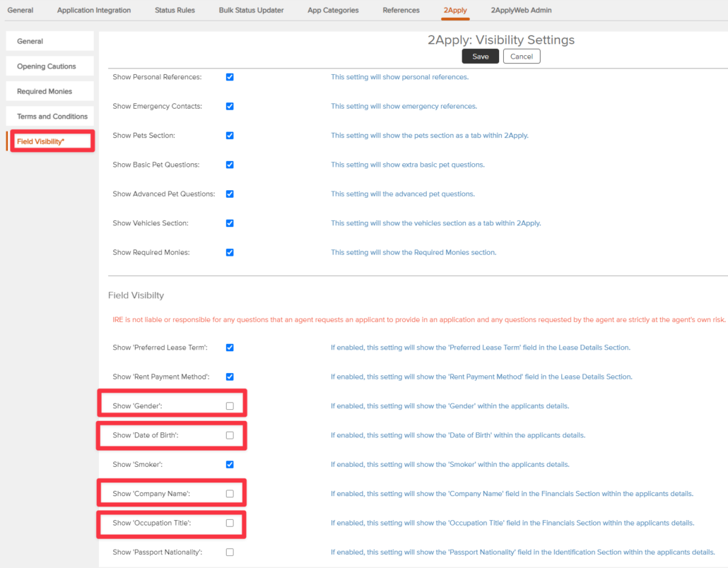Viewport: 728px width, 568px height.
Task: Click the 'Show Required Monies:' label
Action: tap(151, 252)
